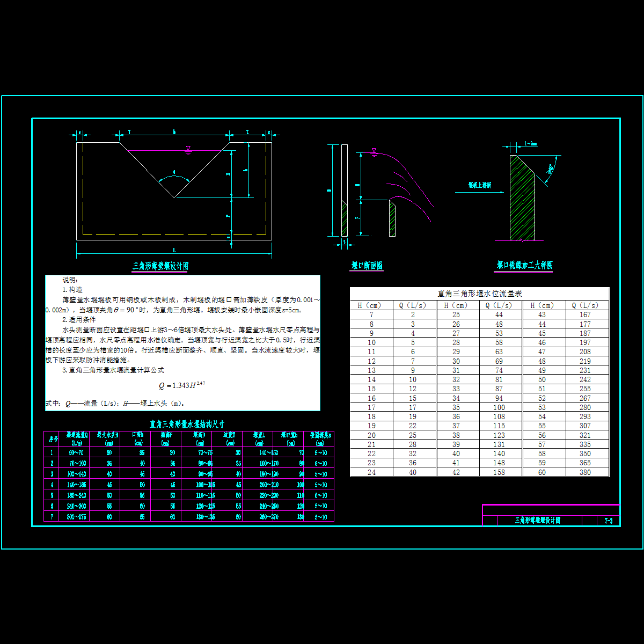This screenshot has width=644, height=644.
Task: Click the 直角三角形量水堰结构尺寸 table title
Action: click(187, 424)
